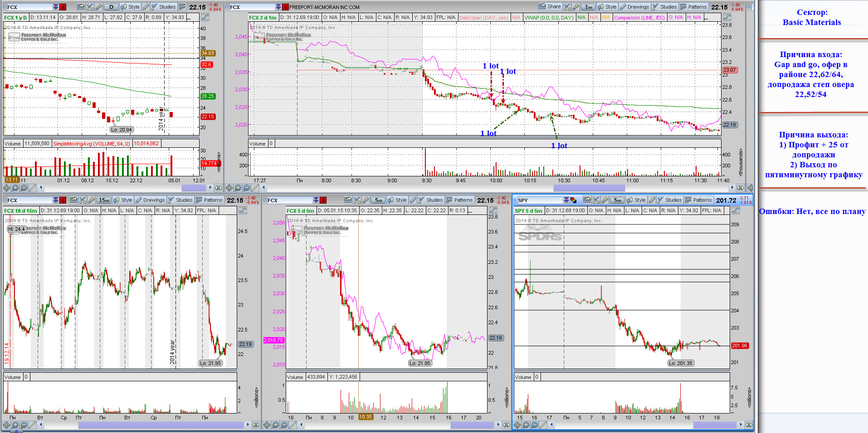Click Share button on 1m FCX chart

coord(550,7)
